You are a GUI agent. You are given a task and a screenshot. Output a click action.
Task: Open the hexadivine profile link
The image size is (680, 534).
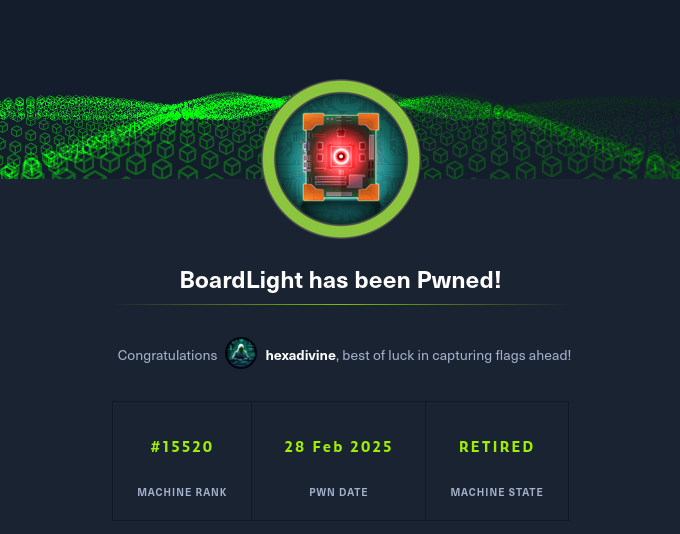[300, 355]
